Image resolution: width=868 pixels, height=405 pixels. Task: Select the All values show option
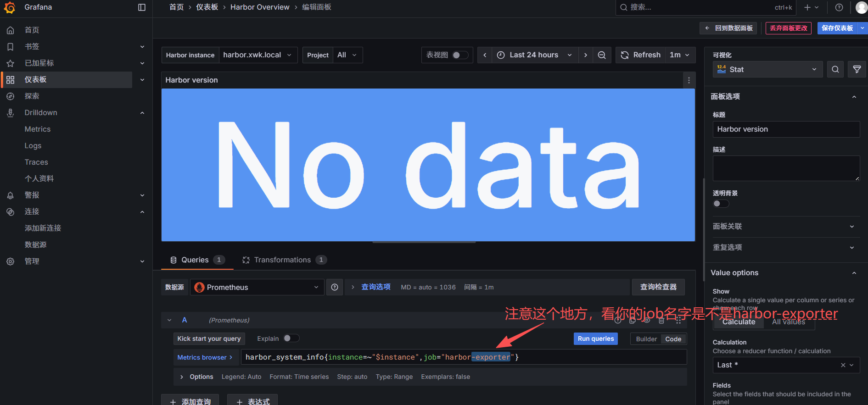pos(789,322)
